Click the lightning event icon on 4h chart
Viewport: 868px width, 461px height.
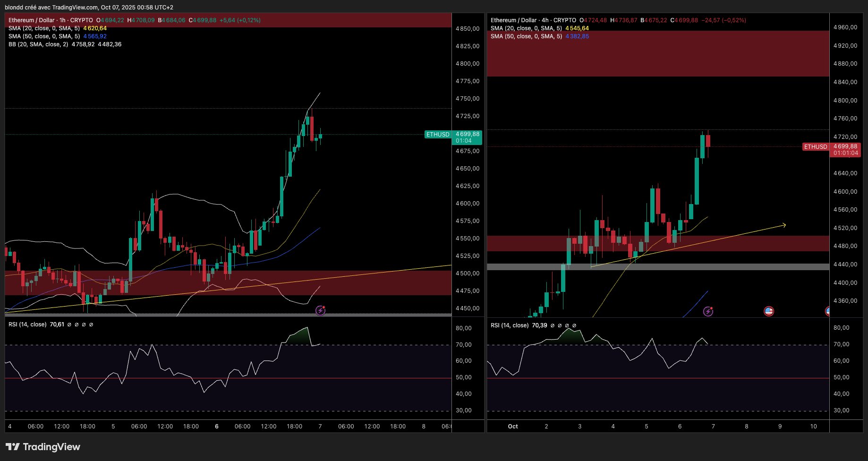tap(708, 311)
